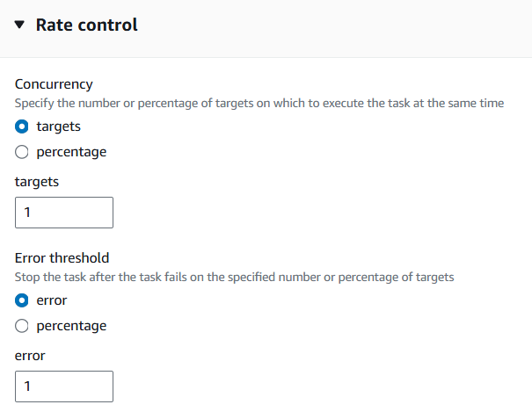Select the percentage radio button under Concurrency

(x=23, y=152)
